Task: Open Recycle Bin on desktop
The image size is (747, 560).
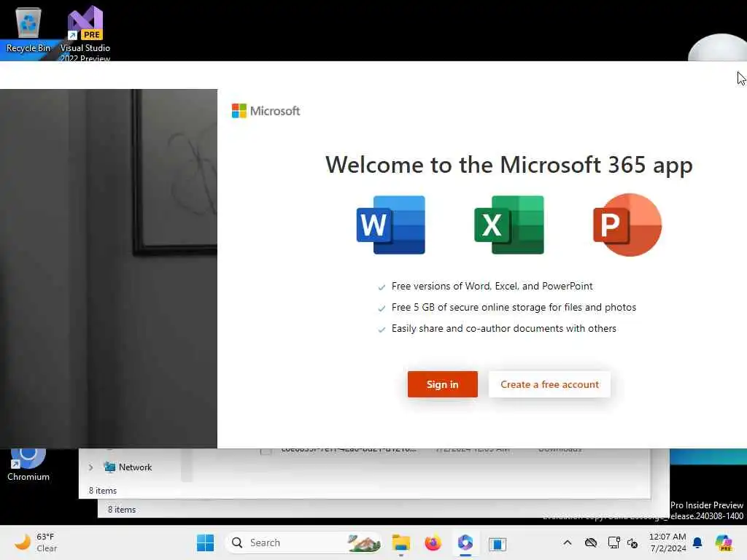Action: pos(28,30)
